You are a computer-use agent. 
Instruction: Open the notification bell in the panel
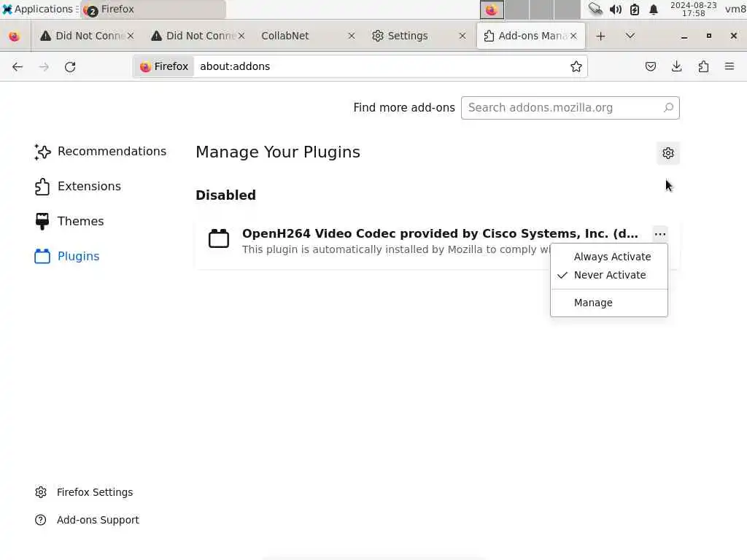[654, 9]
